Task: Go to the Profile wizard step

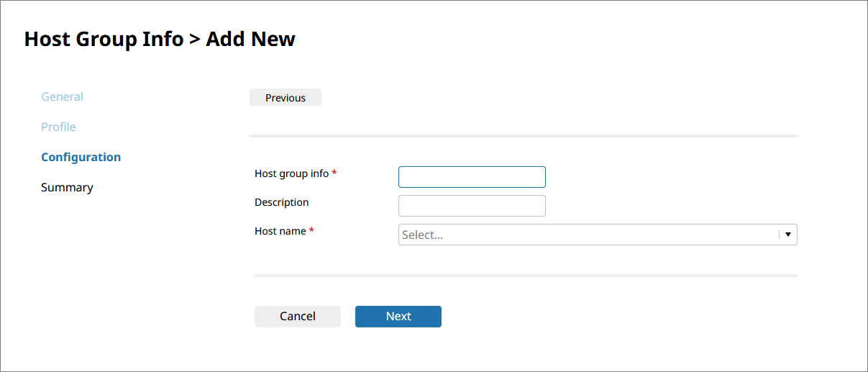Action: 58,127
